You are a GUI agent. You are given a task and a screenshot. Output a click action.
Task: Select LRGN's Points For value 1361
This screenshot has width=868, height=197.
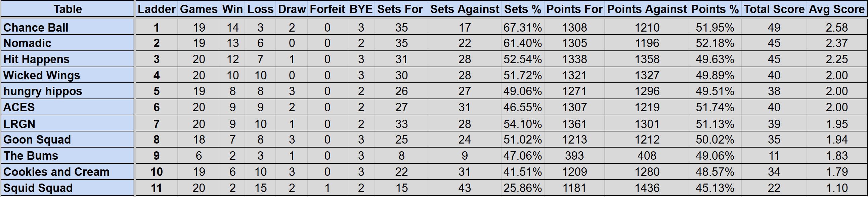[x=574, y=124]
